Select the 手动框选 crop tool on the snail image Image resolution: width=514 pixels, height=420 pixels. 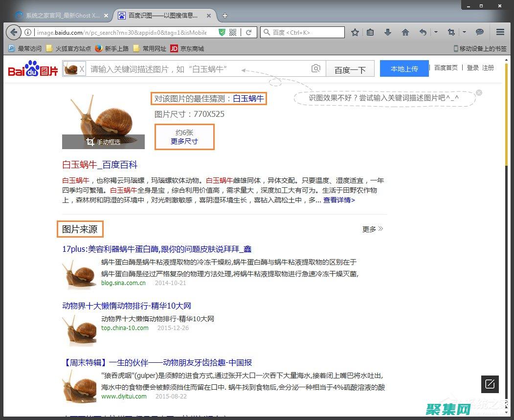point(104,142)
